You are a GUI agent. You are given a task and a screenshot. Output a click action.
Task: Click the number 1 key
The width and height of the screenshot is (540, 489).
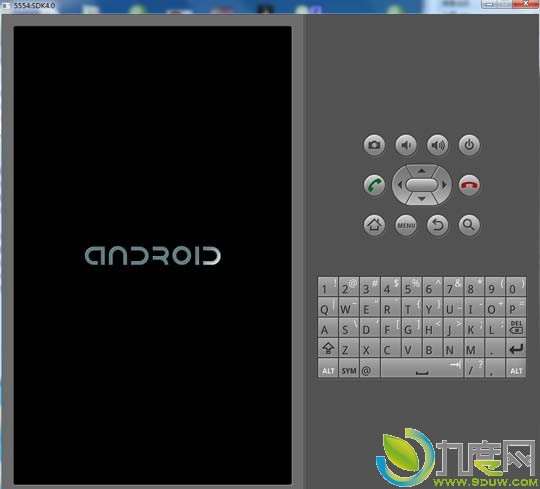328,287
